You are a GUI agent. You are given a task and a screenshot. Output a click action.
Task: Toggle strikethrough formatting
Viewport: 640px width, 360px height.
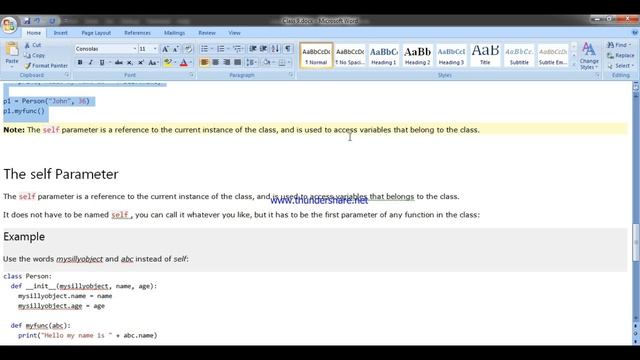(119, 62)
